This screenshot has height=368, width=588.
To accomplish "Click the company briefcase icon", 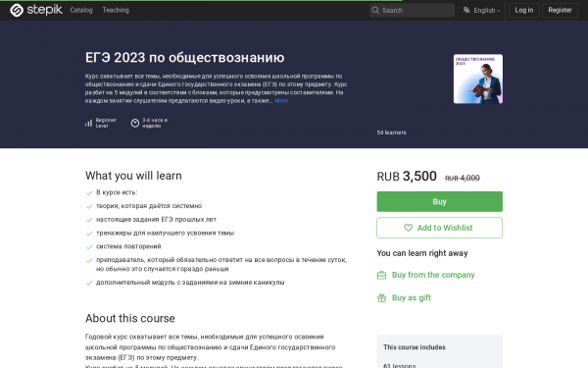I will pos(381,275).
